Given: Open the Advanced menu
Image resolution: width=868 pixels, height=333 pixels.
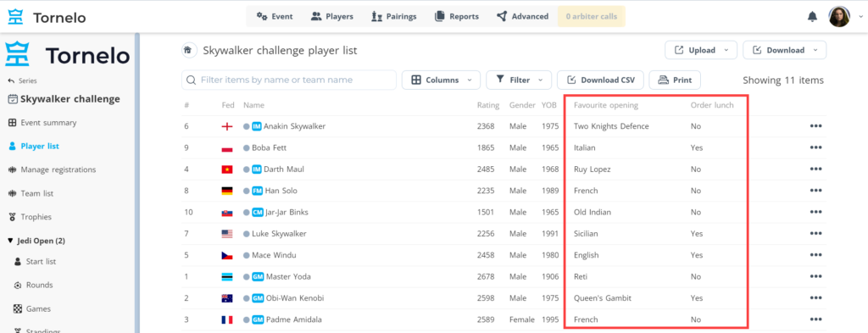Looking at the screenshot, I should (522, 17).
